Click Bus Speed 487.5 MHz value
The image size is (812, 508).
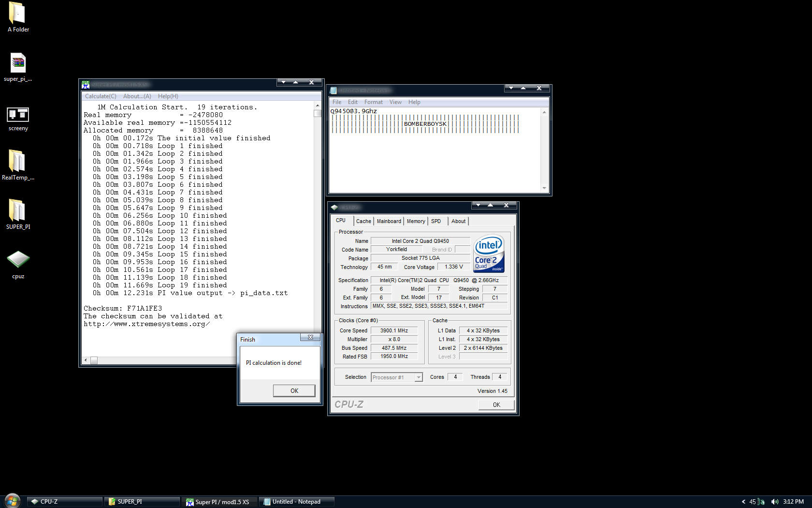[x=394, y=348]
